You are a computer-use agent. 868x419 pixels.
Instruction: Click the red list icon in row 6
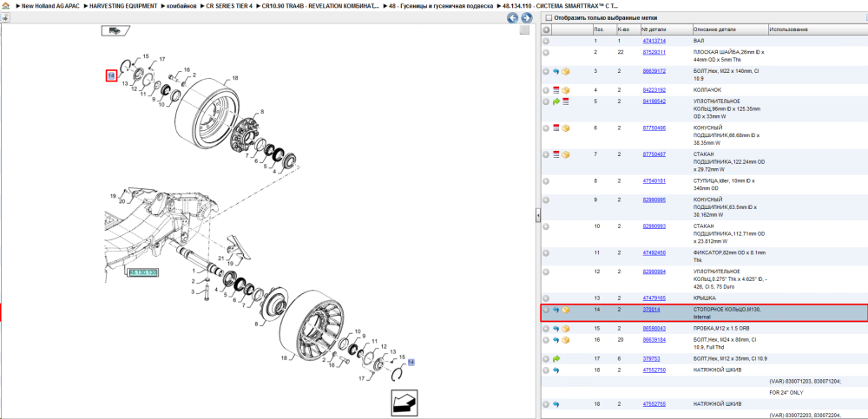tap(556, 128)
